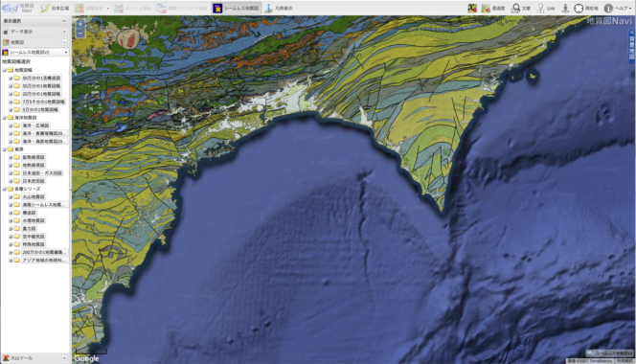The image size is (636, 364).
Task: Collapse the 地質図 panel section
Action: [64, 42]
